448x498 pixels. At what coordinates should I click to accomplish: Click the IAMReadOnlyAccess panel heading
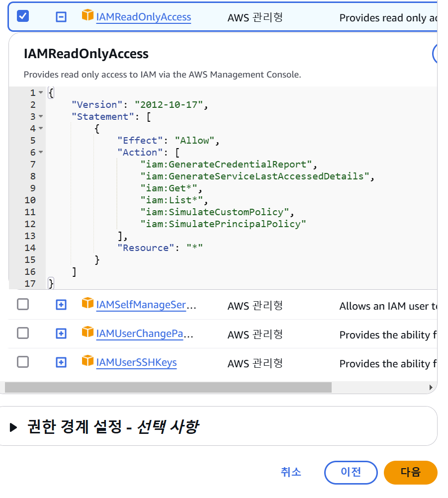[x=86, y=54]
